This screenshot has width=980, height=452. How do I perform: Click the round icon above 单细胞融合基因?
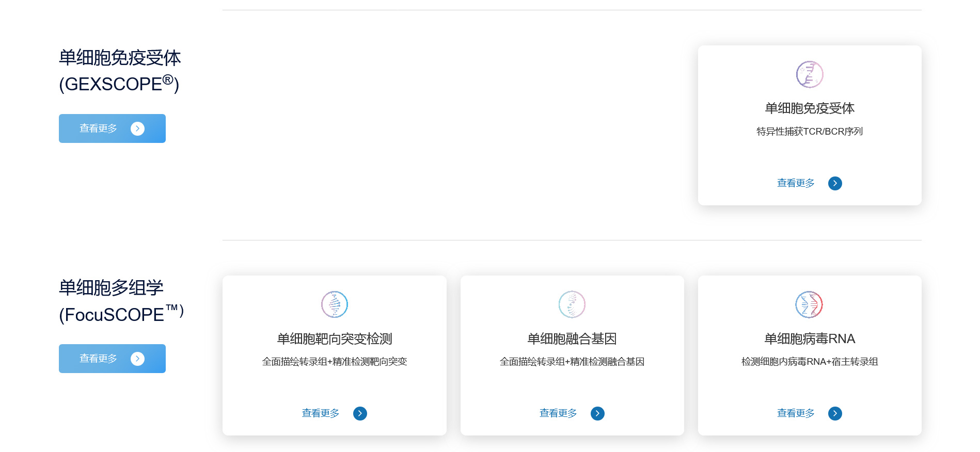(572, 304)
